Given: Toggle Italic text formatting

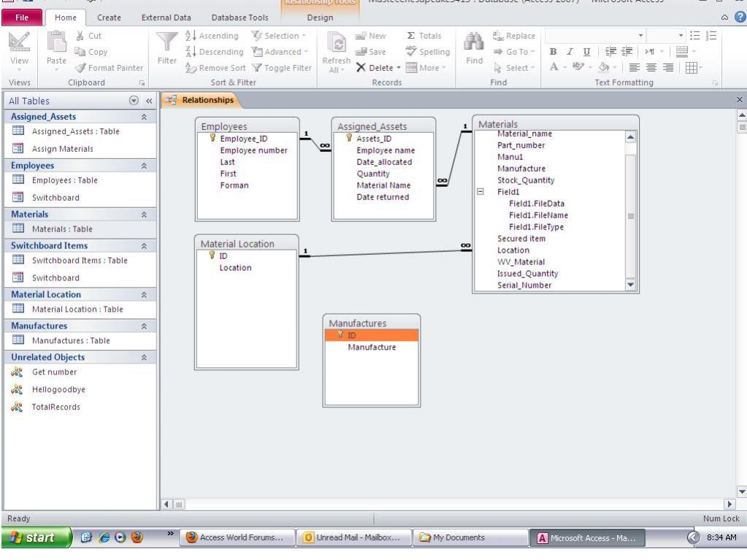Looking at the screenshot, I should pyautogui.click(x=570, y=51).
